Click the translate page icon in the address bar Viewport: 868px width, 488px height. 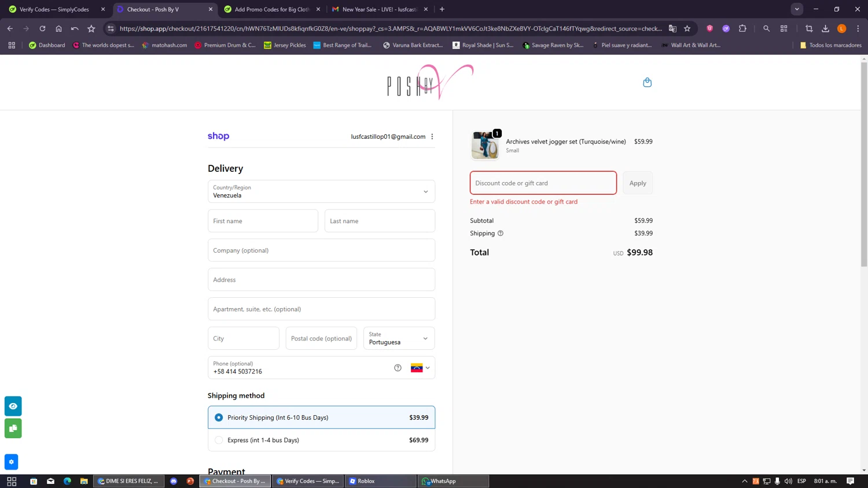tap(672, 28)
